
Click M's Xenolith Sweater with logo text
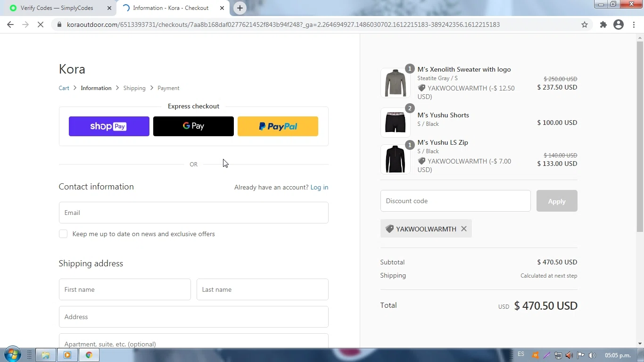click(464, 69)
